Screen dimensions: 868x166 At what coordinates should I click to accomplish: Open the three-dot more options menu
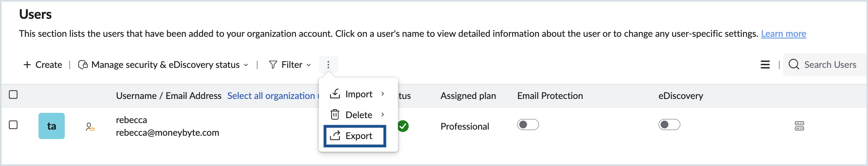[x=328, y=65]
